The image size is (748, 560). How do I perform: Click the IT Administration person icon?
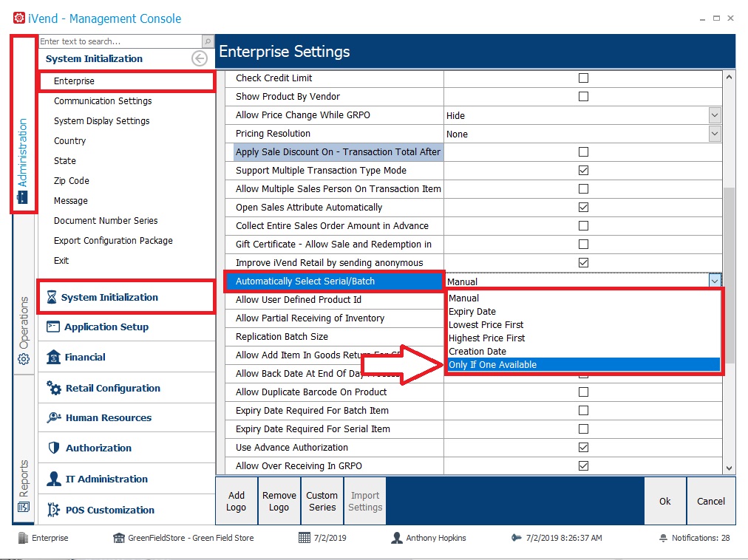[54, 479]
